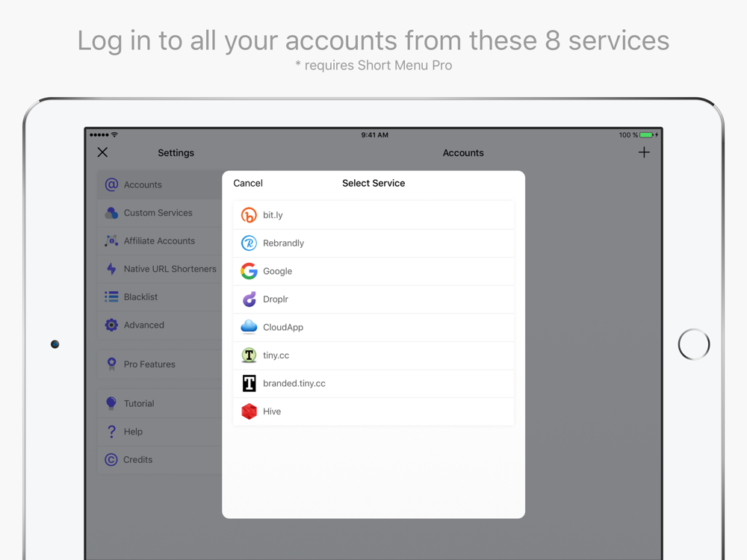Pick the Google logo icon
Screen dimensions: 747x560
(x=249, y=272)
